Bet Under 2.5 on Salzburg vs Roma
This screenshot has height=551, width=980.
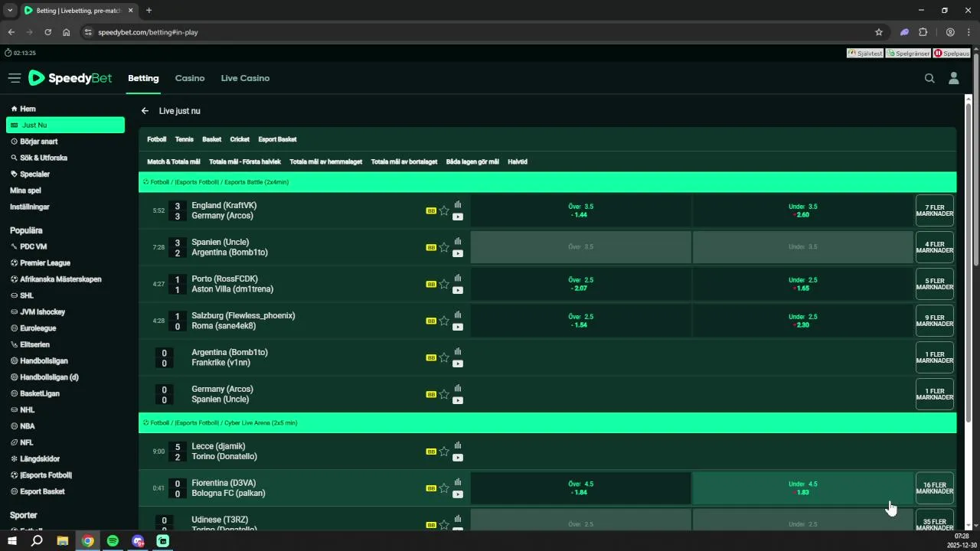pyautogui.click(x=803, y=321)
